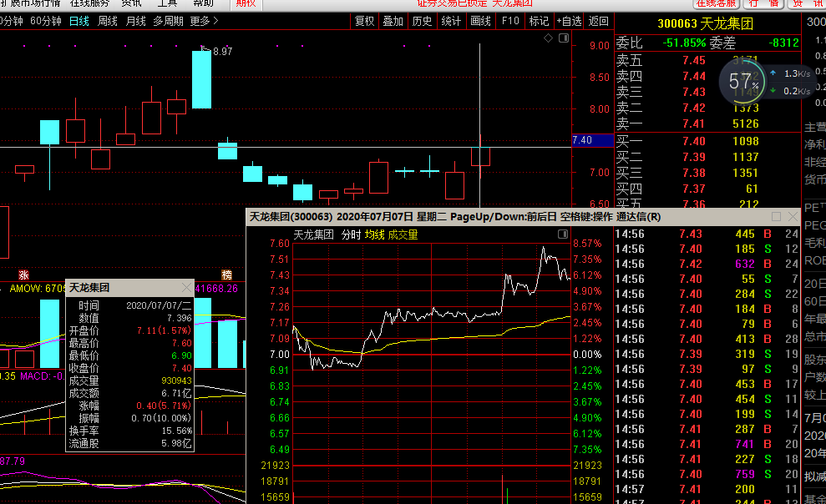826x504 pixels.
Task: Click the 返回 back button
Action: click(599, 21)
